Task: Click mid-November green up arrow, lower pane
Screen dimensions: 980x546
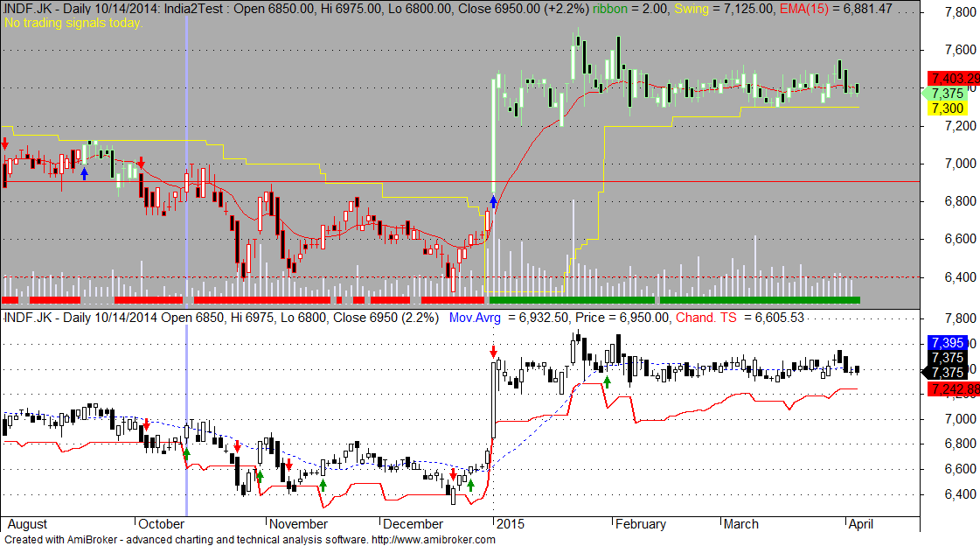Action: [x=323, y=485]
